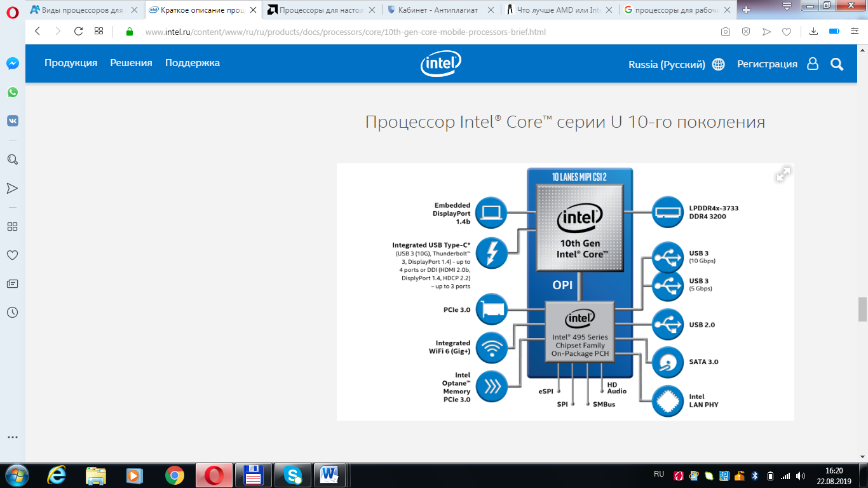Switch to the Кабинет - Антиплагиат tab
Viewport: 868px width, 488px height.
click(439, 10)
